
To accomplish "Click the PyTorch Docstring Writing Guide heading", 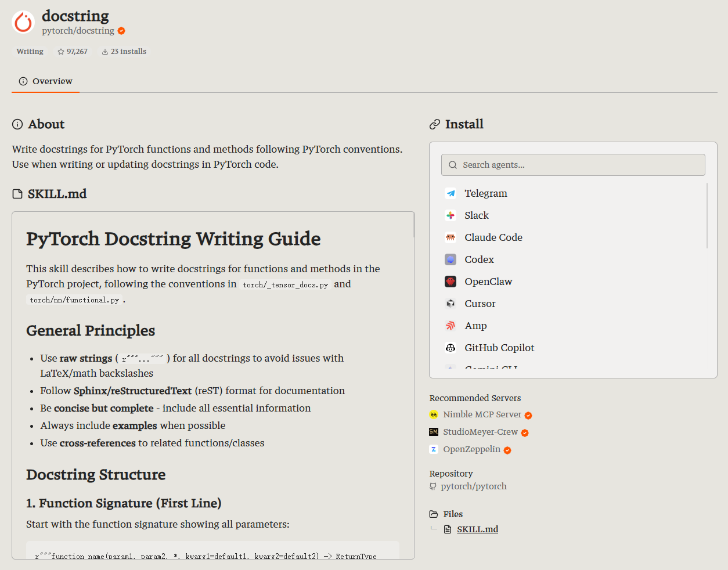I will pyautogui.click(x=174, y=239).
